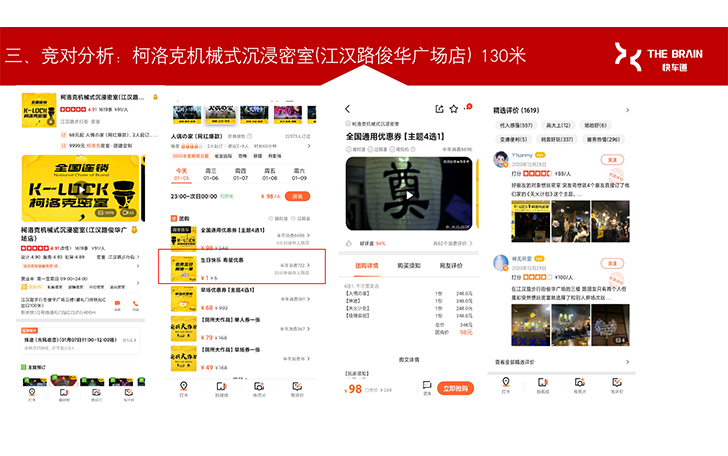Filter reviews by 交通便利(5) tag
The height and width of the screenshot is (456, 728).
[513, 139]
